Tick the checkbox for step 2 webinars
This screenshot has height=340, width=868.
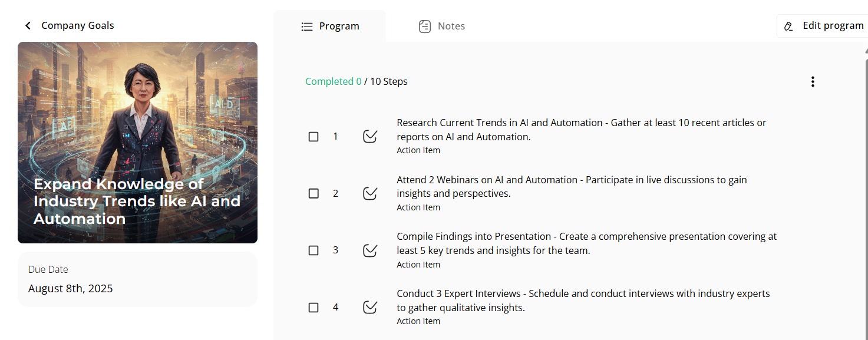tap(313, 193)
